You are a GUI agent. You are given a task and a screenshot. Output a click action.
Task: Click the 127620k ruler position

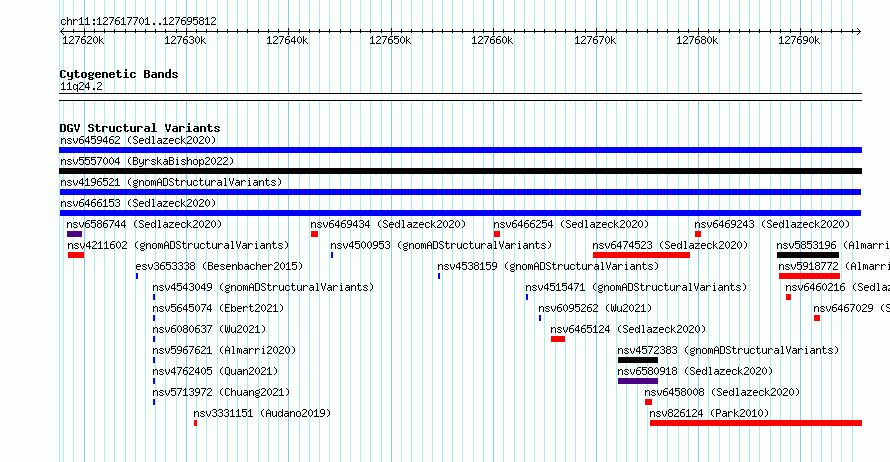[83, 40]
